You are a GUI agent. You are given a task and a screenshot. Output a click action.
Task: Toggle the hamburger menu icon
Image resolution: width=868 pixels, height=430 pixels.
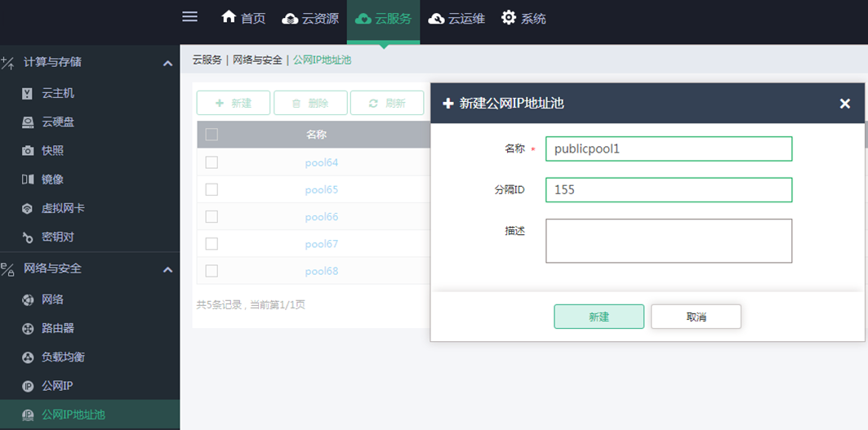click(x=190, y=16)
